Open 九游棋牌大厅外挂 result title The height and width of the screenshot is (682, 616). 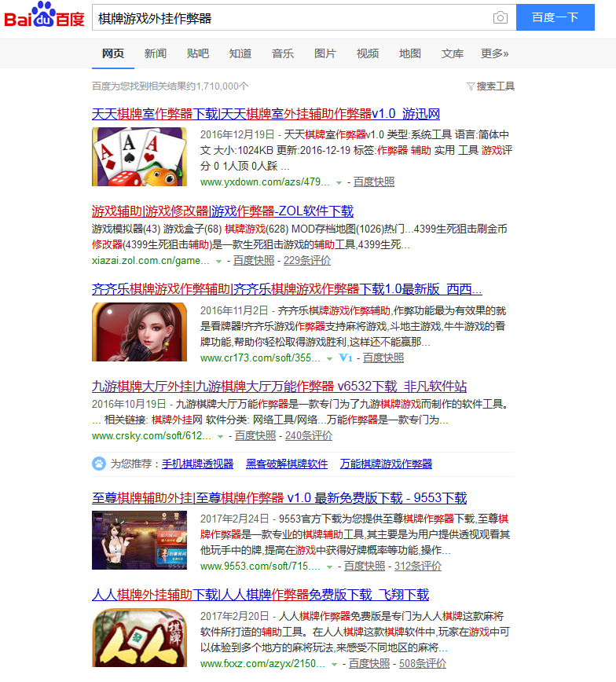[279, 387]
